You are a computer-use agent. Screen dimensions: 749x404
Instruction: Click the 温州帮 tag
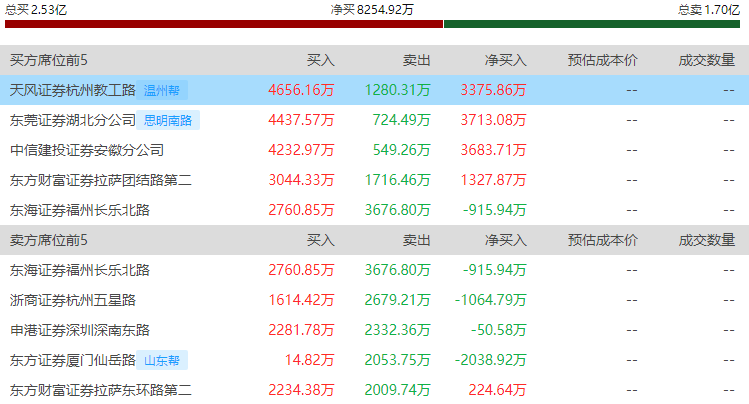(162, 90)
